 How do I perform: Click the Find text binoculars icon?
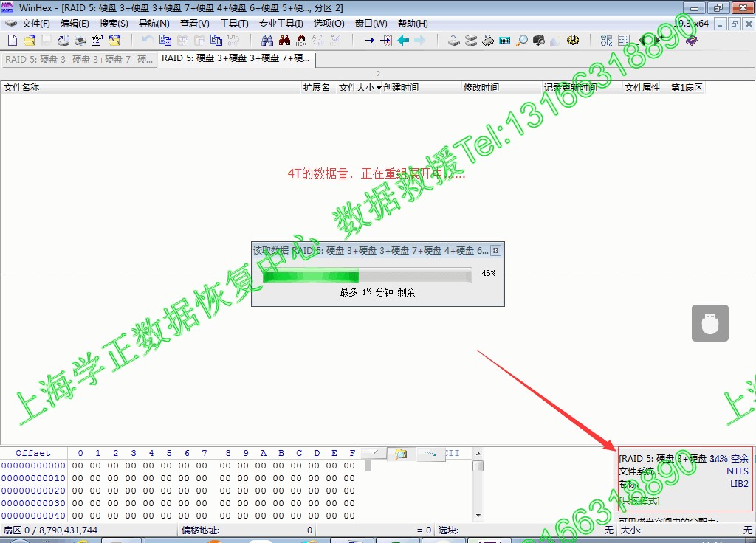(x=267, y=41)
